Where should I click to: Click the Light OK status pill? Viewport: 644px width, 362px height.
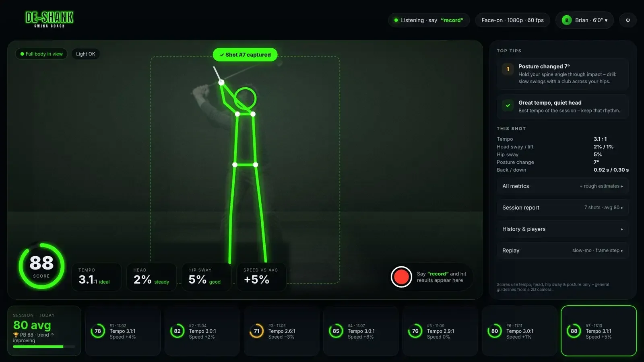(x=86, y=54)
